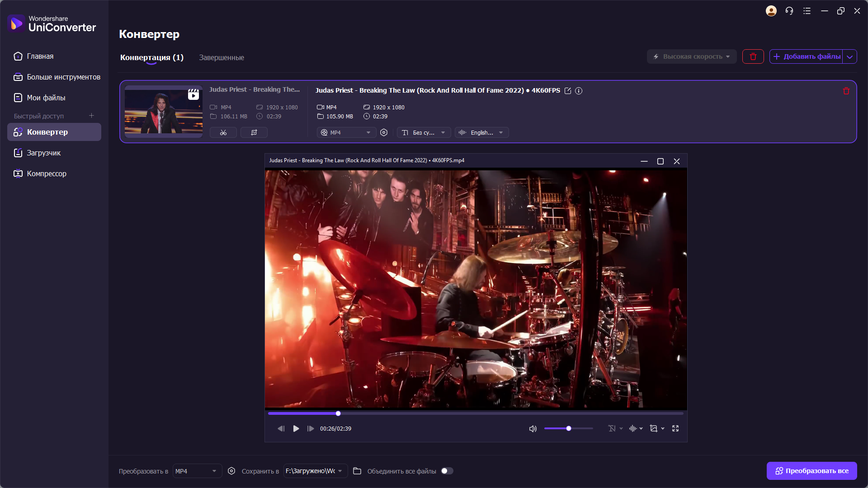Show the file info icon
Image resolution: width=868 pixels, height=488 pixels.
(x=579, y=91)
